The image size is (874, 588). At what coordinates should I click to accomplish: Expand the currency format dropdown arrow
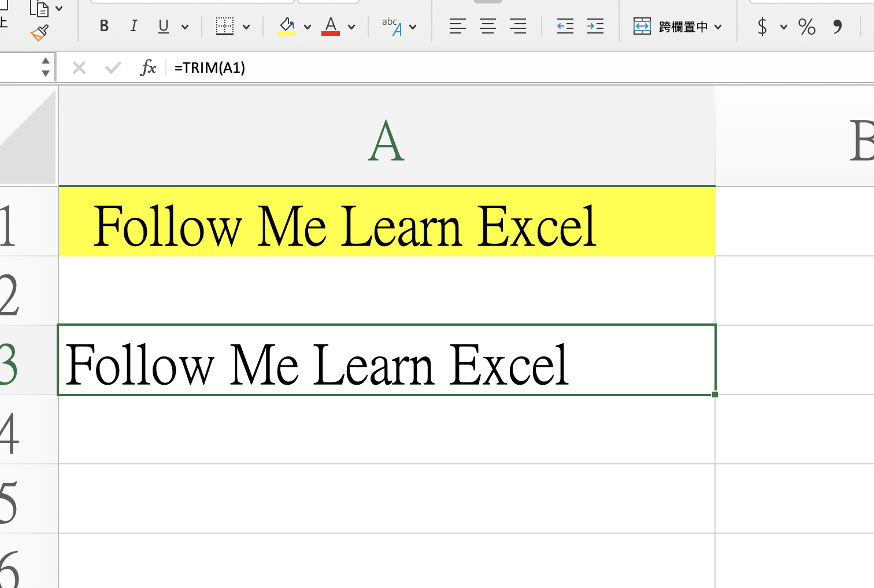click(x=784, y=27)
